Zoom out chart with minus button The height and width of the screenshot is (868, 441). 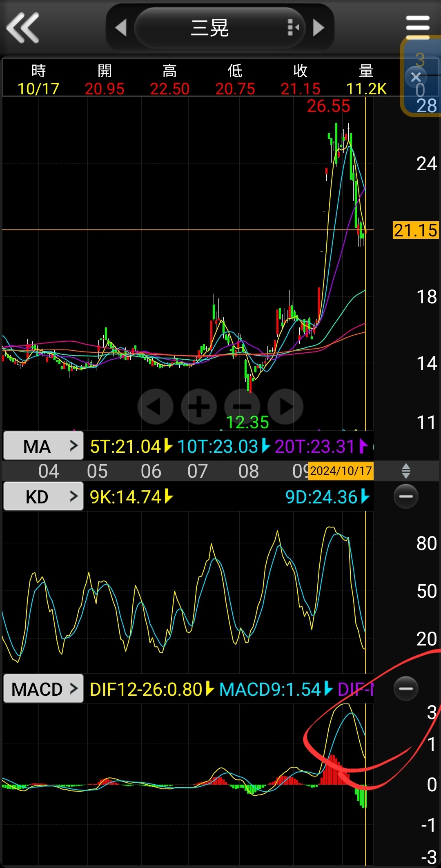point(242,407)
